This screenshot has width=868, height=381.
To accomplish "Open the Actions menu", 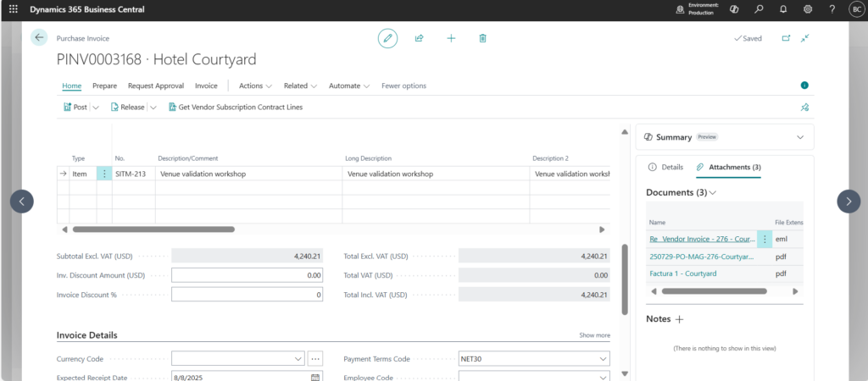I will click(x=255, y=86).
